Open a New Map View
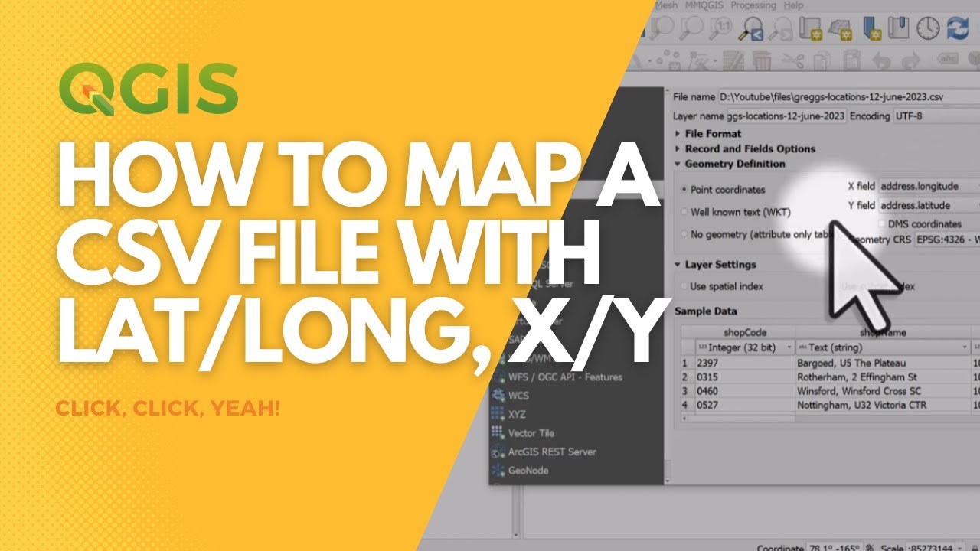This screenshot has height=551, width=980. click(x=811, y=29)
